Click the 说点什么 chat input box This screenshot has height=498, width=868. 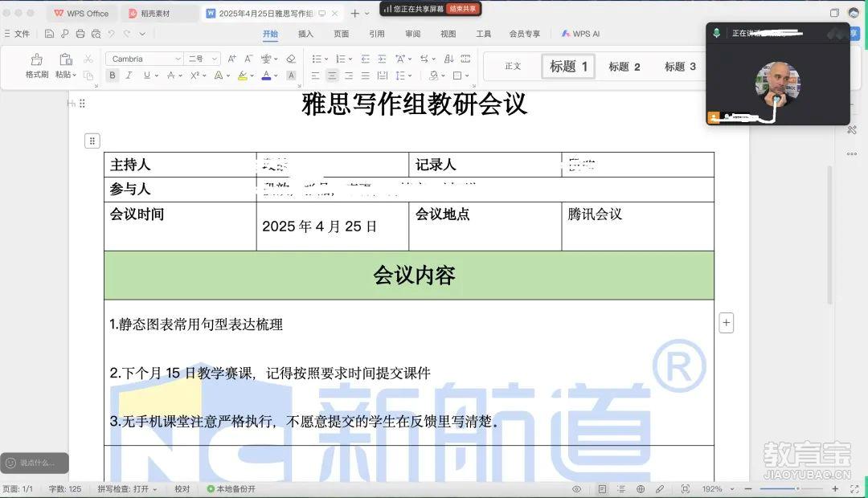pos(35,463)
